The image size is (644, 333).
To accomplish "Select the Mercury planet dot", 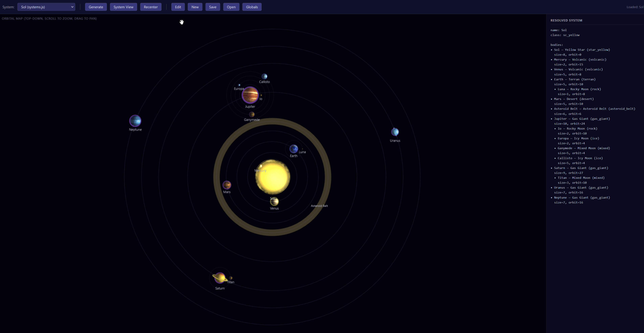I will coord(261,166).
